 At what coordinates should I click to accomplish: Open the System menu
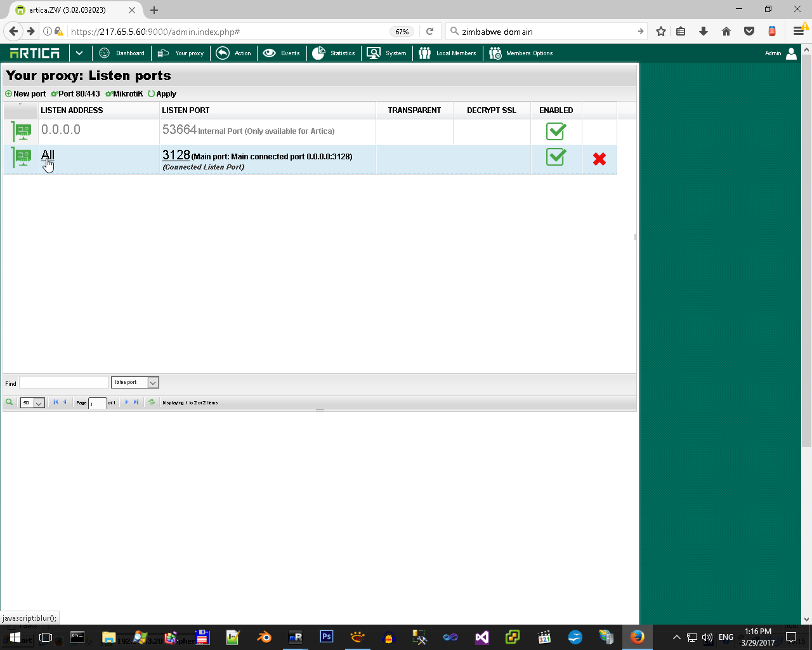tap(386, 53)
